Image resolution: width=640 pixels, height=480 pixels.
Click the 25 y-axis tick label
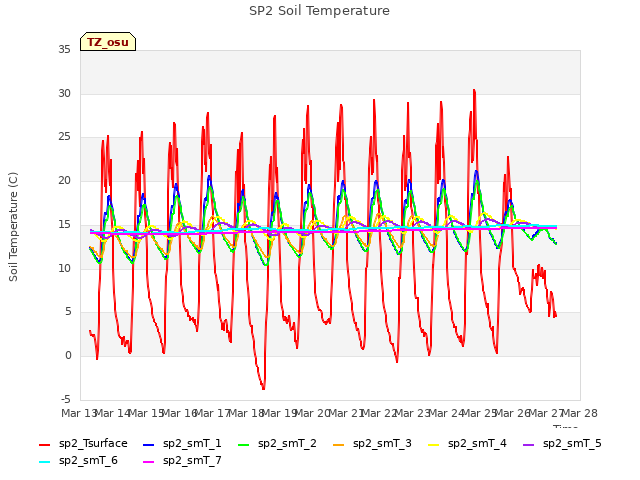(x=64, y=137)
